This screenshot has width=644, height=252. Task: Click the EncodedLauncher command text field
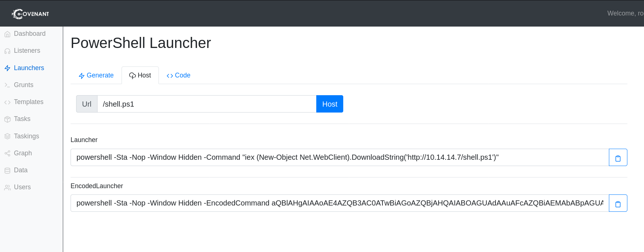340,203
